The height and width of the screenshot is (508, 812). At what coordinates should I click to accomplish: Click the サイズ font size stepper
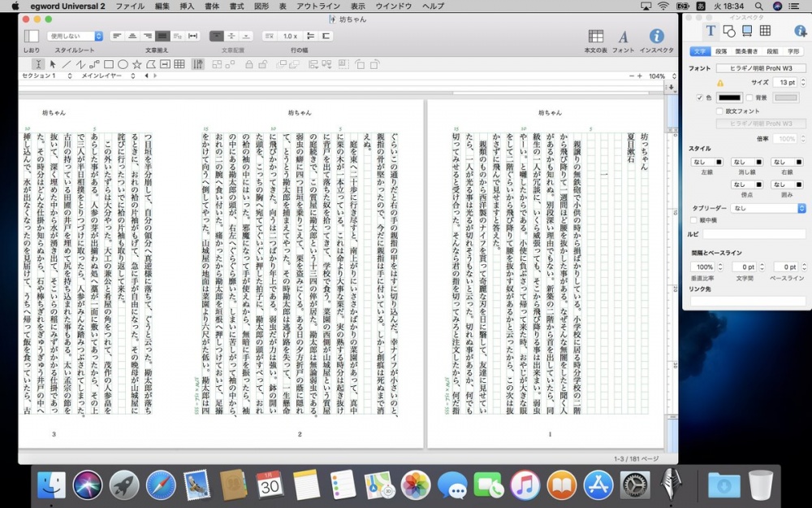pyautogui.click(x=803, y=82)
